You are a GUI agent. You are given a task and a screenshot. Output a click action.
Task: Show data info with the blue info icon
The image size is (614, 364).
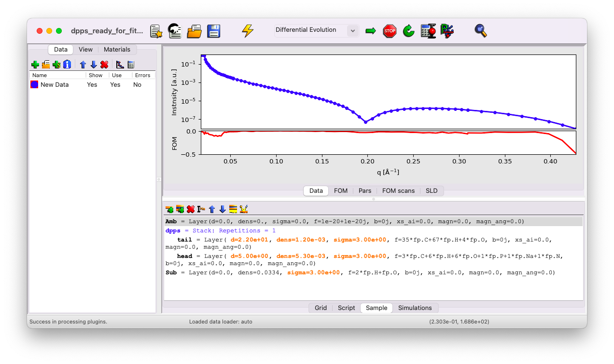click(67, 64)
